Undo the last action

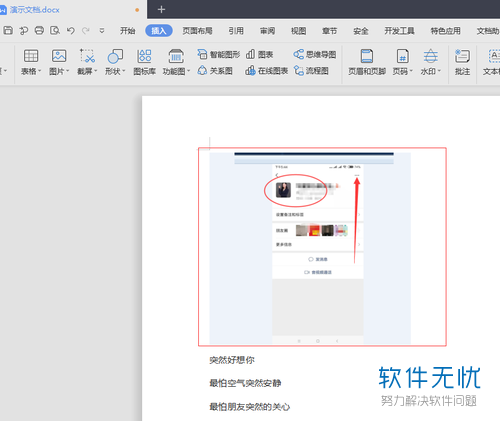(x=70, y=31)
